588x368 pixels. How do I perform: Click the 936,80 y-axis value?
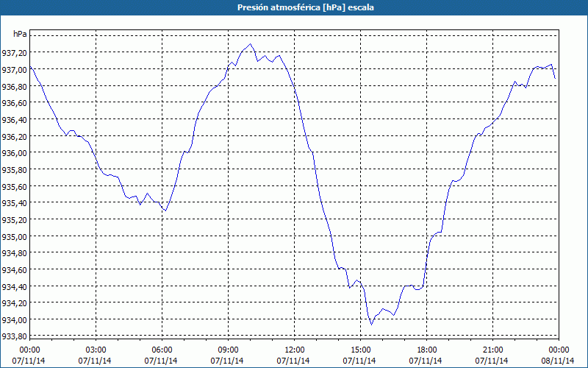(x=14, y=86)
